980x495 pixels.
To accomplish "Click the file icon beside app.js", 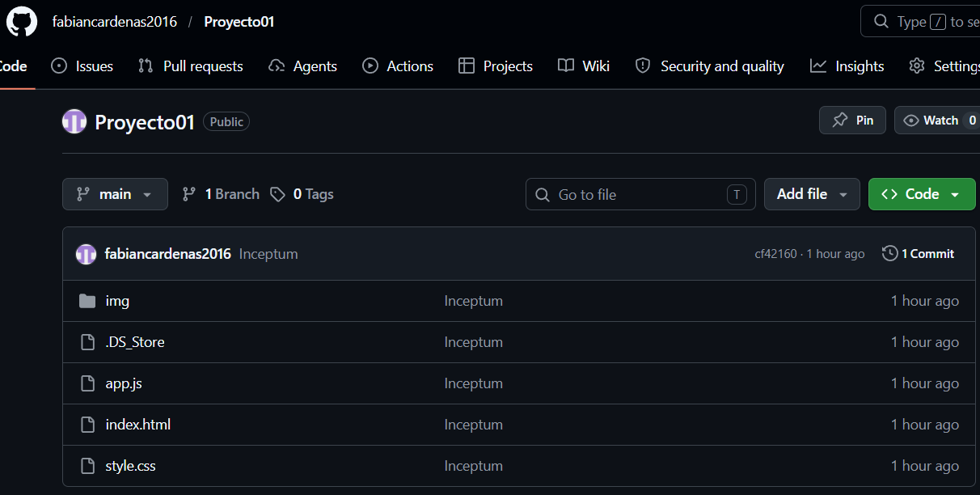I will pos(87,383).
